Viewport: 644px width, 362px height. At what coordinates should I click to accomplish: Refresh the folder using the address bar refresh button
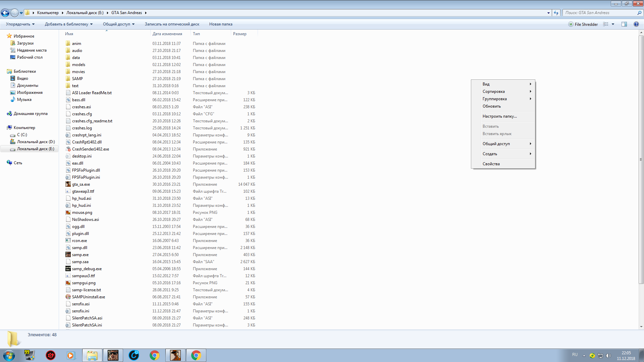click(x=556, y=13)
